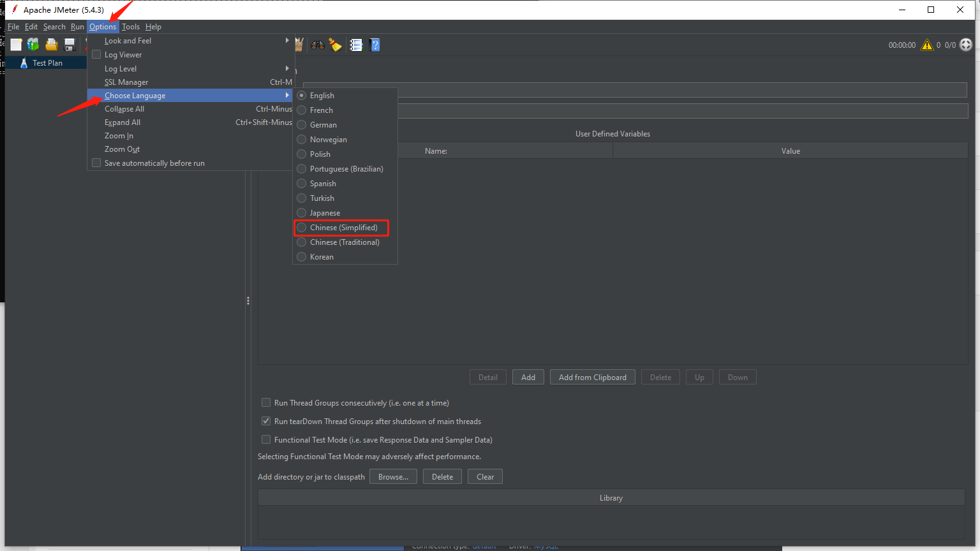Click the Open file folder icon
980x551 pixels.
point(51,45)
